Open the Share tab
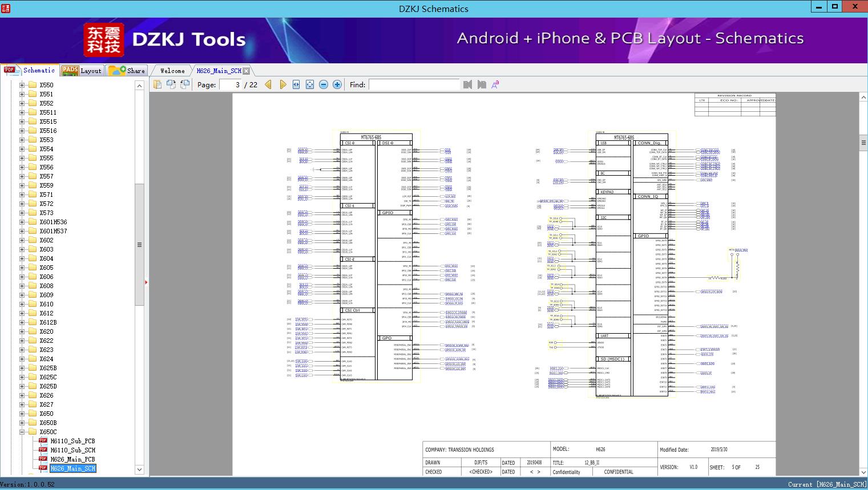This screenshot has height=490, width=868. [x=127, y=71]
